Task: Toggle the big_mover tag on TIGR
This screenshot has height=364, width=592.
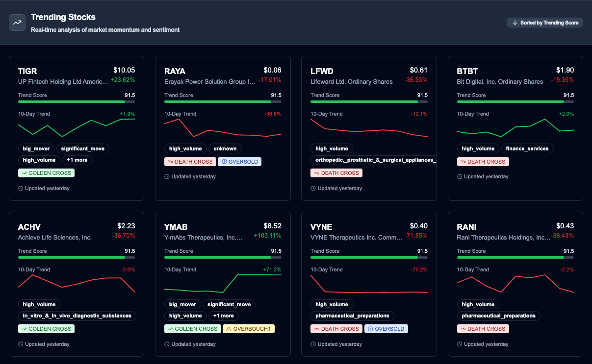Action: pos(36,148)
